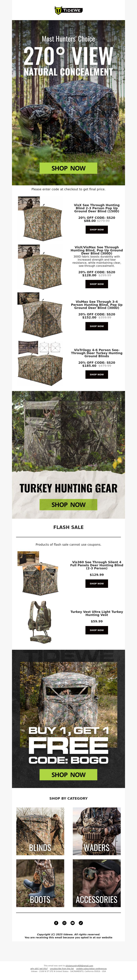This screenshot has width=137, height=980.
Task: Open the Boots category tile
Action: tap(40, 883)
